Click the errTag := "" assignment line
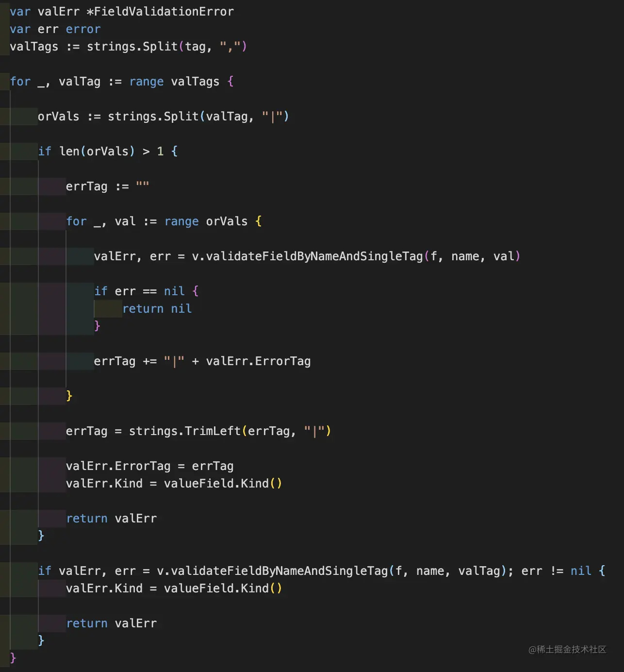The width and height of the screenshot is (624, 672). click(108, 186)
